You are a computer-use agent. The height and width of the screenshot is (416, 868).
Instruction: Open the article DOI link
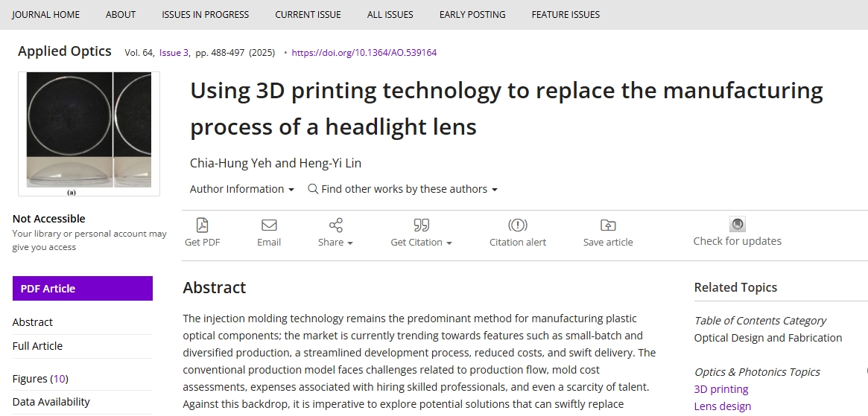tap(364, 53)
